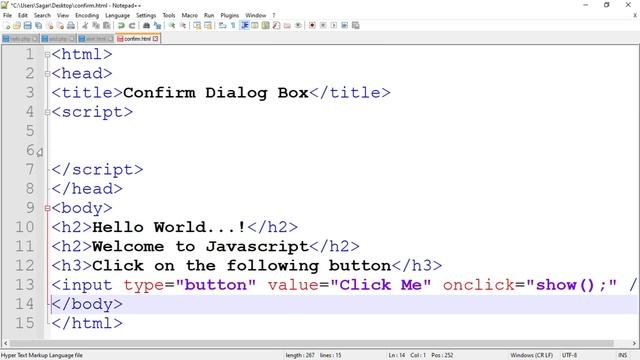Toggle Show All Characters icon
The width and height of the screenshot is (640, 360).
point(233,25)
